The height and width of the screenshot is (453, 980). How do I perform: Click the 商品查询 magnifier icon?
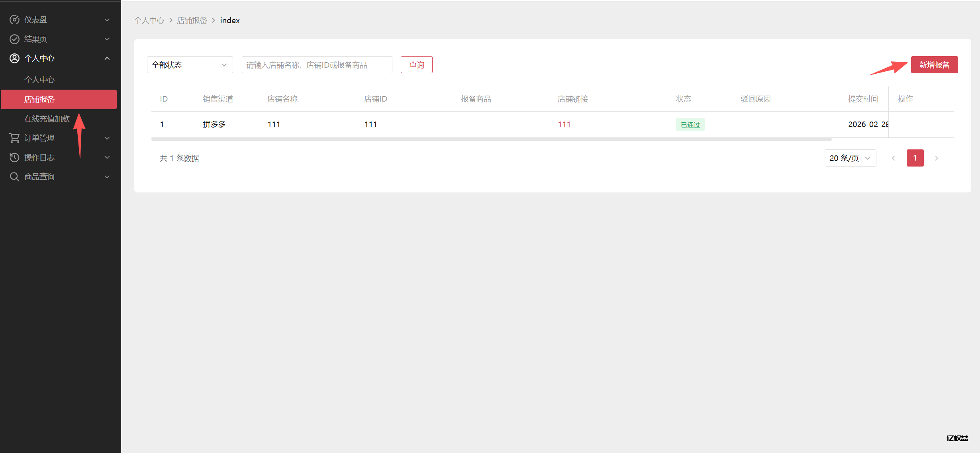14,176
